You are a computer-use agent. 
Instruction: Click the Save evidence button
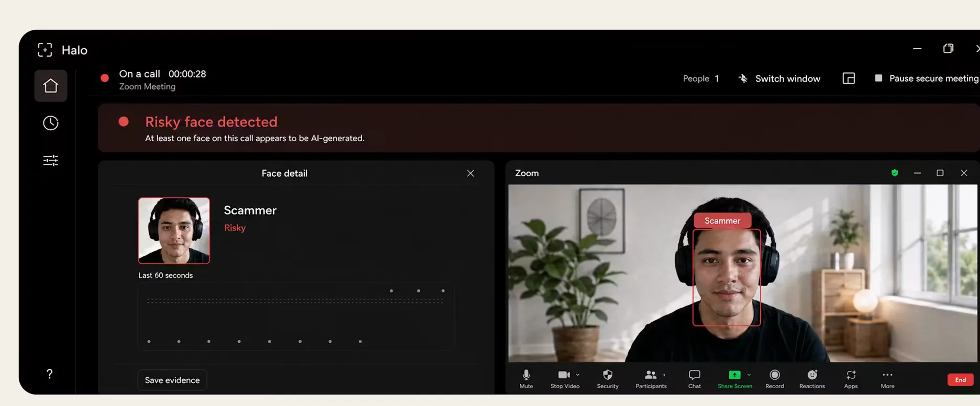[x=172, y=380]
